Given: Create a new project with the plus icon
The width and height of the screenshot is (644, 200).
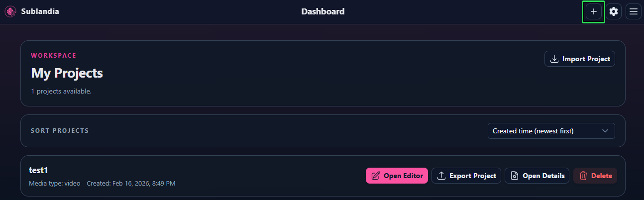Looking at the screenshot, I should point(593,11).
